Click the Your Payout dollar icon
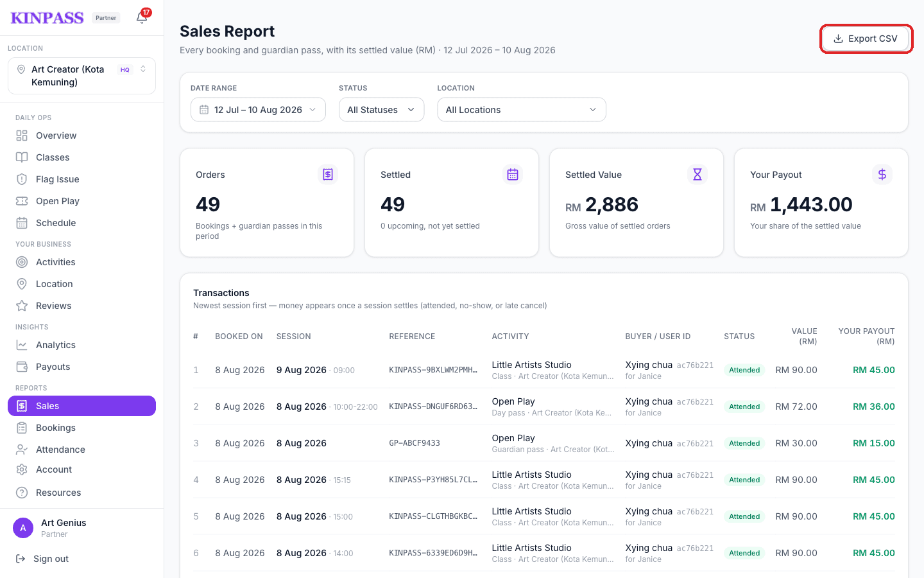This screenshot has width=924, height=578. coord(882,174)
